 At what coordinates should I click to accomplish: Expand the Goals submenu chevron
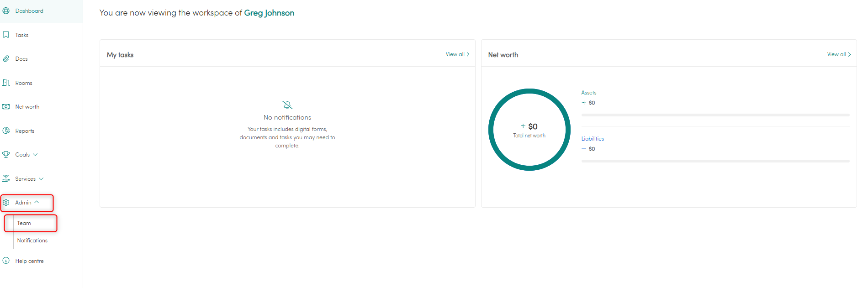point(36,155)
